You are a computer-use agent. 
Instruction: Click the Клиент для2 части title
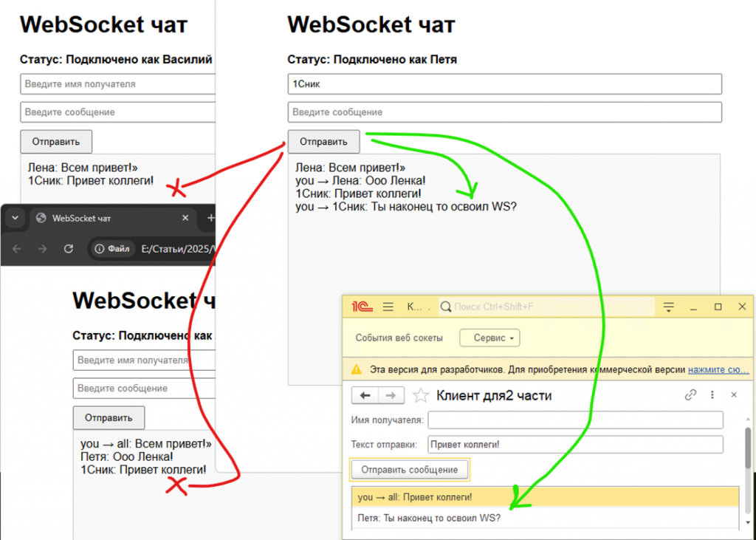[x=494, y=396]
